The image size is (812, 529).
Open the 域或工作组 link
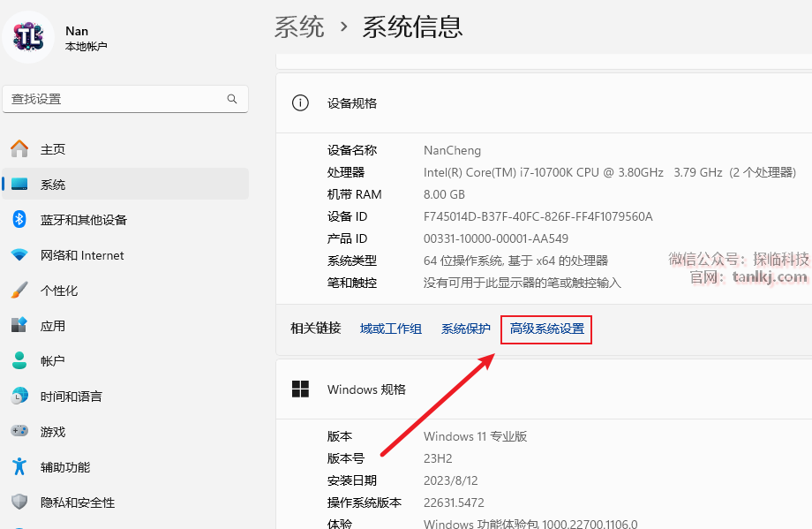[x=390, y=329]
